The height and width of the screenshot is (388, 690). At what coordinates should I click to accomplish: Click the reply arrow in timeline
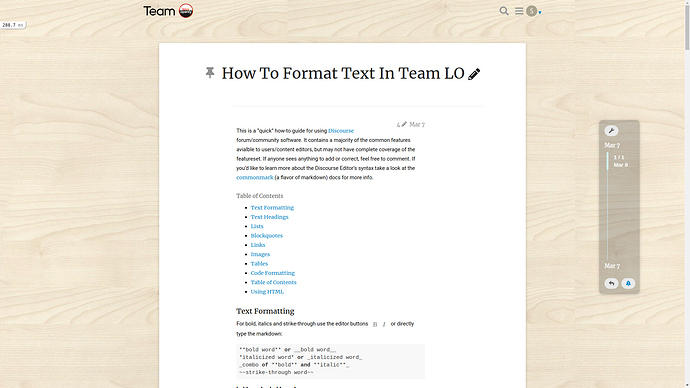click(611, 283)
